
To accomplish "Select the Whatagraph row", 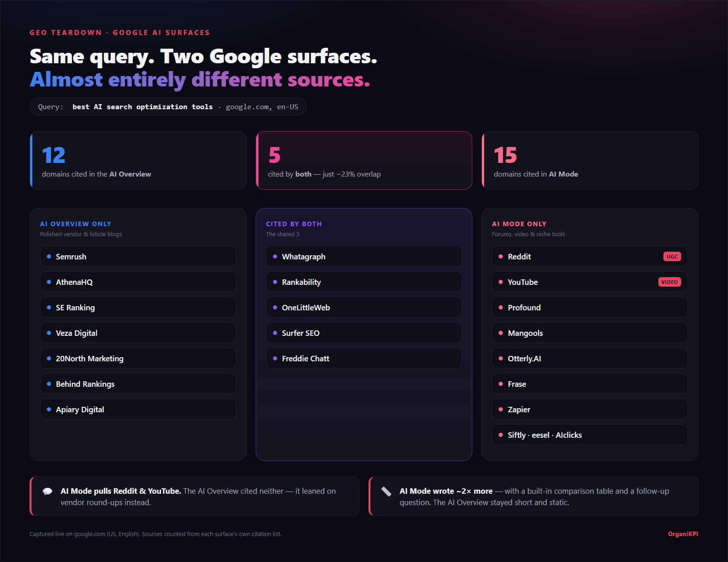I will coord(364,257).
